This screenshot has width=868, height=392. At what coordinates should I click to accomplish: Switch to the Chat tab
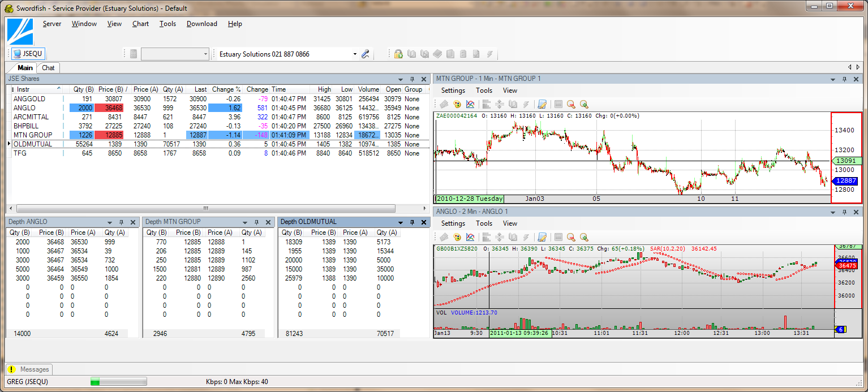[x=49, y=68]
